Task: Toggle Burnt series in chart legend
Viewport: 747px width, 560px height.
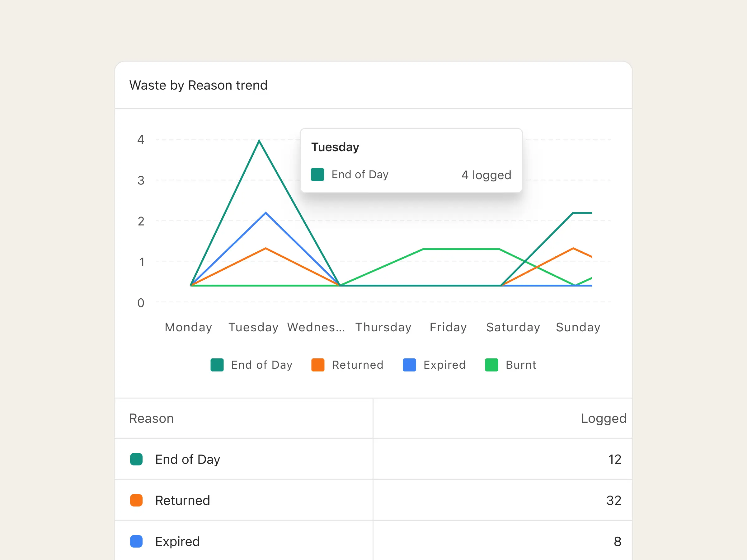Action: 520,365
